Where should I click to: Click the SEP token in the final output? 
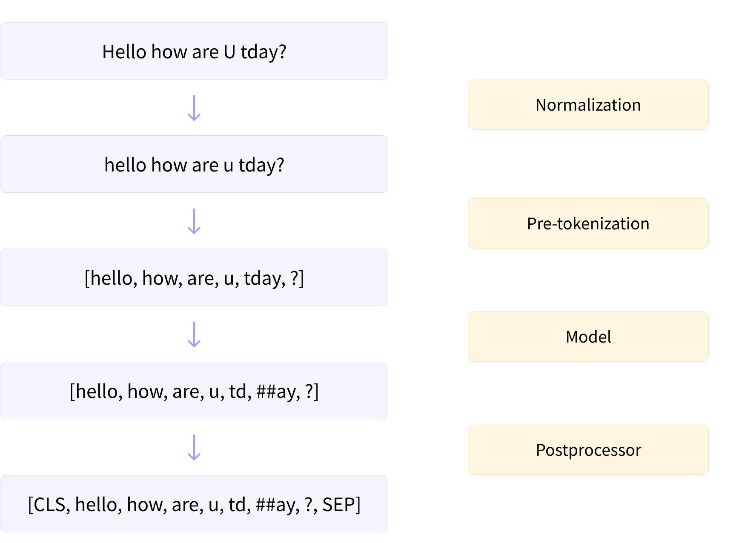tap(339, 505)
